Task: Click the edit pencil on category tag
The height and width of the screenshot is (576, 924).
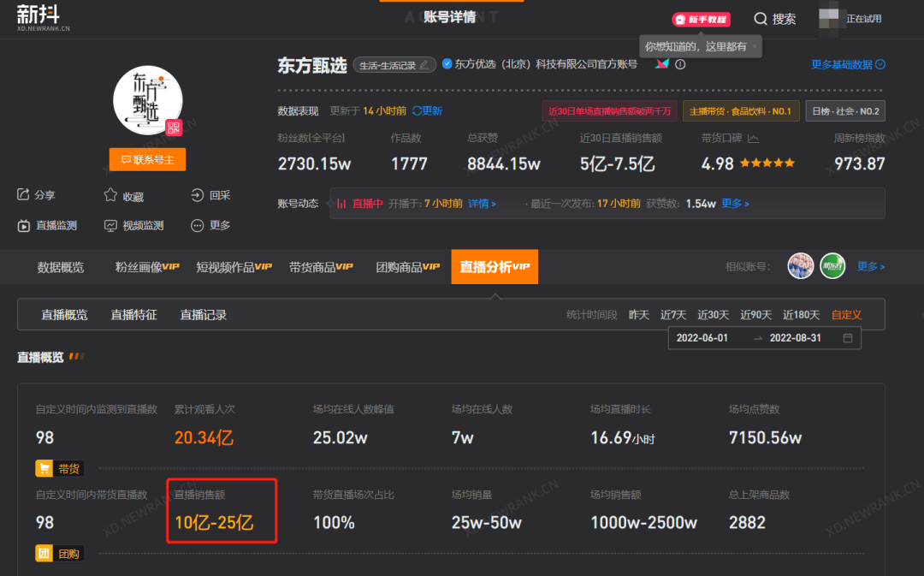Action: click(x=423, y=65)
